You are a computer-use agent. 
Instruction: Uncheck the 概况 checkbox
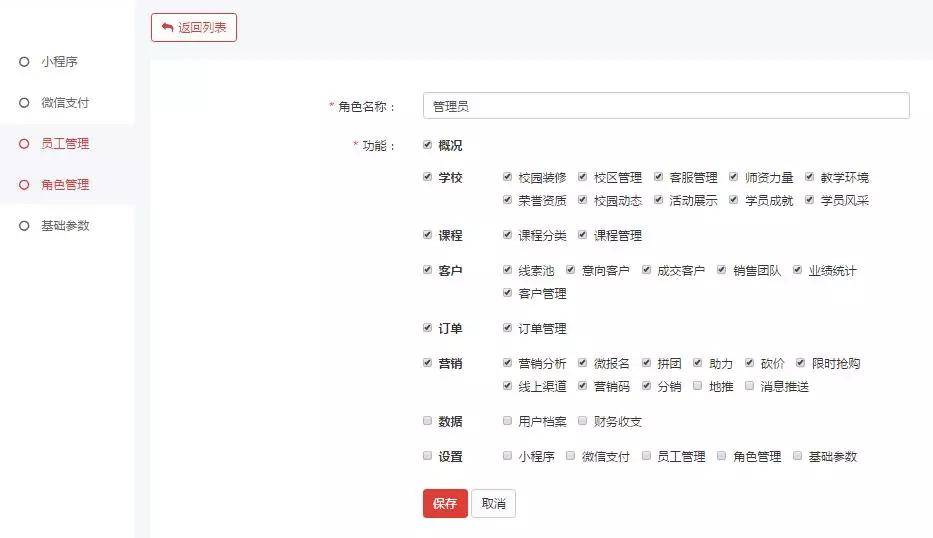click(x=428, y=145)
